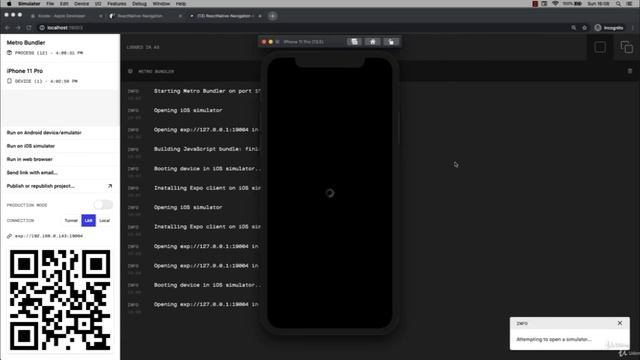640x360 pixels.
Task: Go back in the browser
Action: point(7,28)
